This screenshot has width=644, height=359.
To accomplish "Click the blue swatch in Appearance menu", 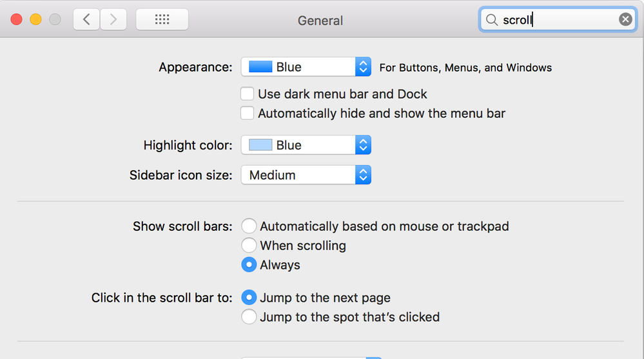I will pos(260,67).
